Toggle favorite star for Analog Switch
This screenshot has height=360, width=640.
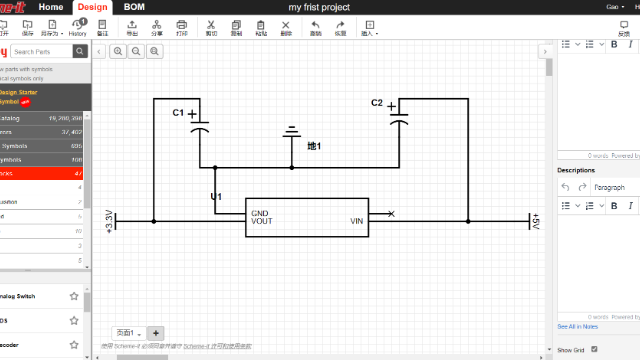(74, 296)
